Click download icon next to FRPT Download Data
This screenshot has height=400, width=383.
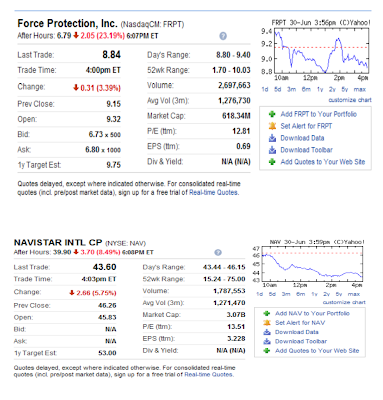click(x=272, y=138)
